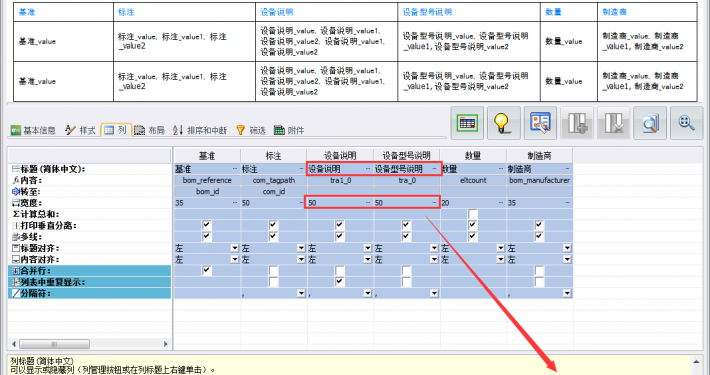
Task: Enable 计算总和 checkbox for 数量 column
Action: tap(473, 214)
